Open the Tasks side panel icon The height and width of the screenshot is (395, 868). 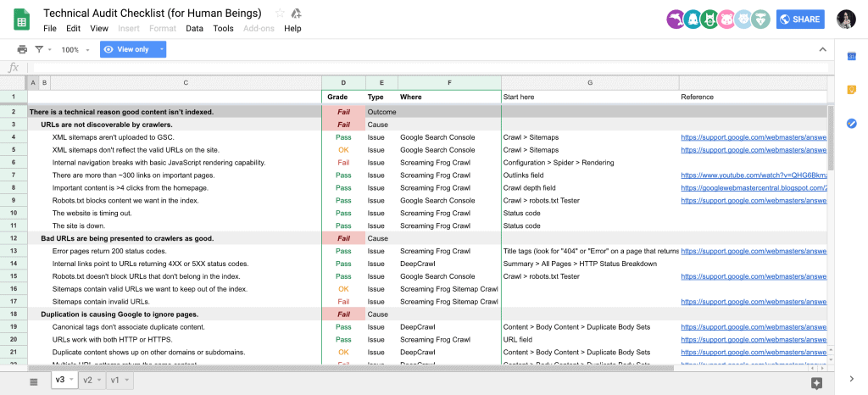[x=851, y=124]
